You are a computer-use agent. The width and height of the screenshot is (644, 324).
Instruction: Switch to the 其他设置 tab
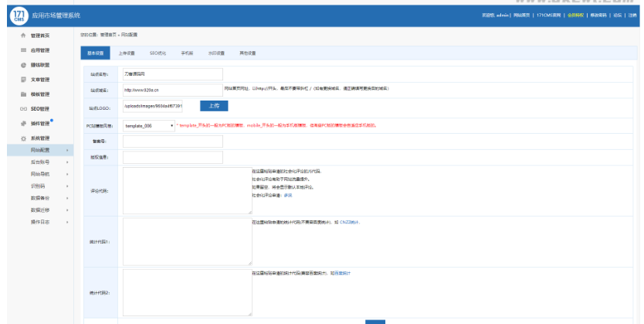(248, 53)
